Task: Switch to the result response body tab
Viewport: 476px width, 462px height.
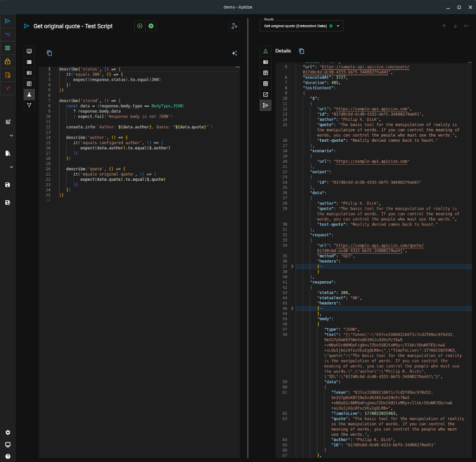Action: pyautogui.click(x=266, y=73)
